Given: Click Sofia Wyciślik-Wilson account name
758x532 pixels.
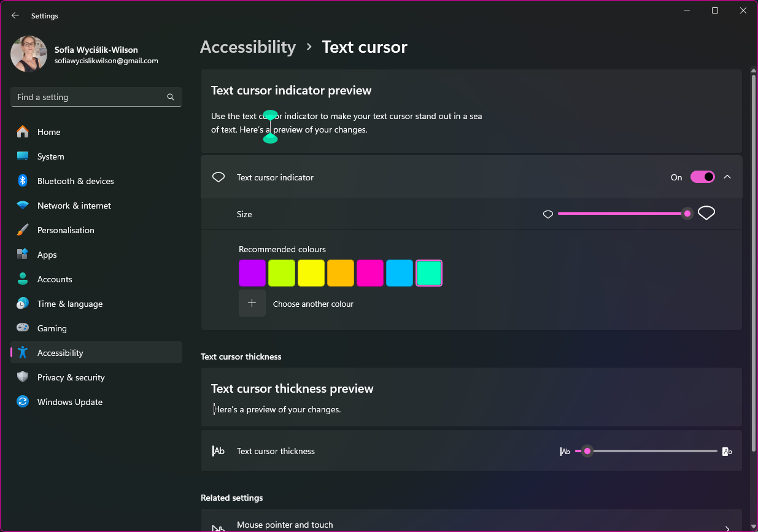Looking at the screenshot, I should point(96,50).
